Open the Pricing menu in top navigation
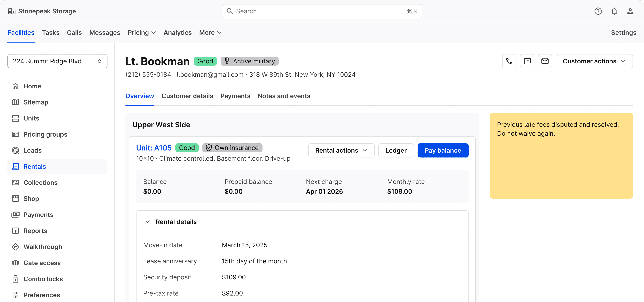Image resolution: width=644 pixels, height=302 pixels. pos(141,33)
